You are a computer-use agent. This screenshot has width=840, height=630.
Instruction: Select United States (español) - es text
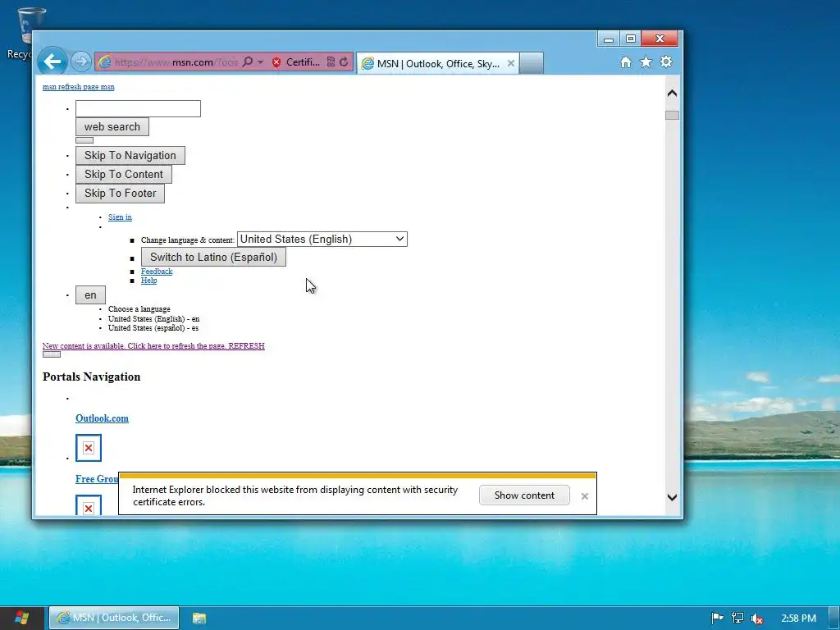click(x=153, y=328)
